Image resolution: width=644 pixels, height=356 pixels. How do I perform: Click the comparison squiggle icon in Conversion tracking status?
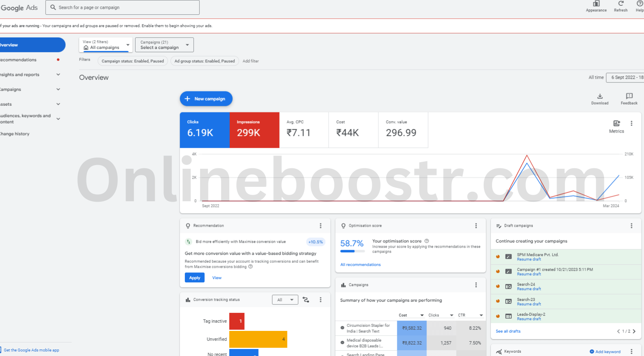[306, 300]
